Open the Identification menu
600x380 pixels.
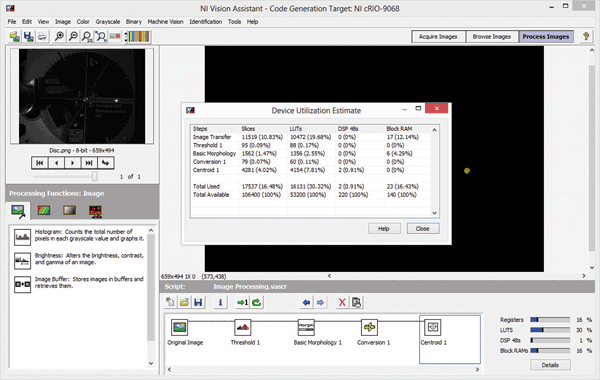tap(205, 21)
